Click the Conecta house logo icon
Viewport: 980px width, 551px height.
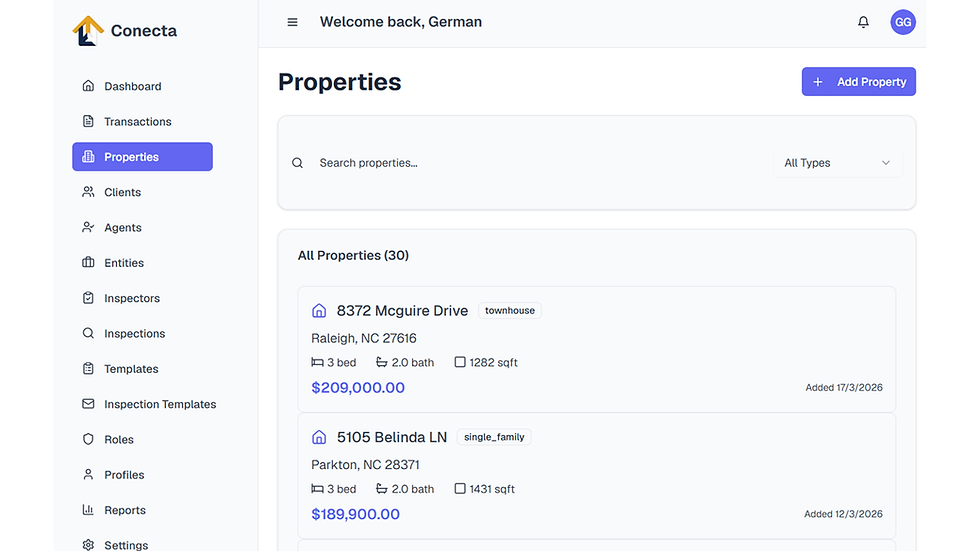[x=88, y=31]
